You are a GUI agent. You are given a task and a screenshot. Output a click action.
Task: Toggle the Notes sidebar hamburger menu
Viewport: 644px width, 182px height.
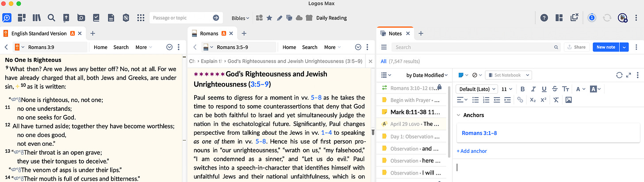click(384, 47)
